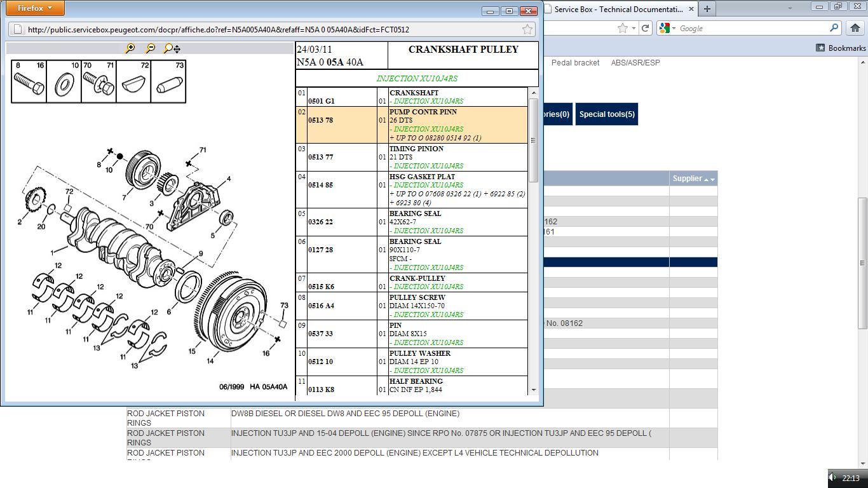The height and width of the screenshot is (488, 868).
Task: Select part number 0537 33 pin
Action: [x=320, y=334]
